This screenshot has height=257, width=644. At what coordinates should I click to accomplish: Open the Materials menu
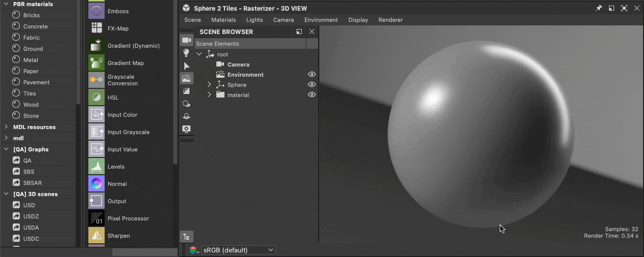click(223, 20)
